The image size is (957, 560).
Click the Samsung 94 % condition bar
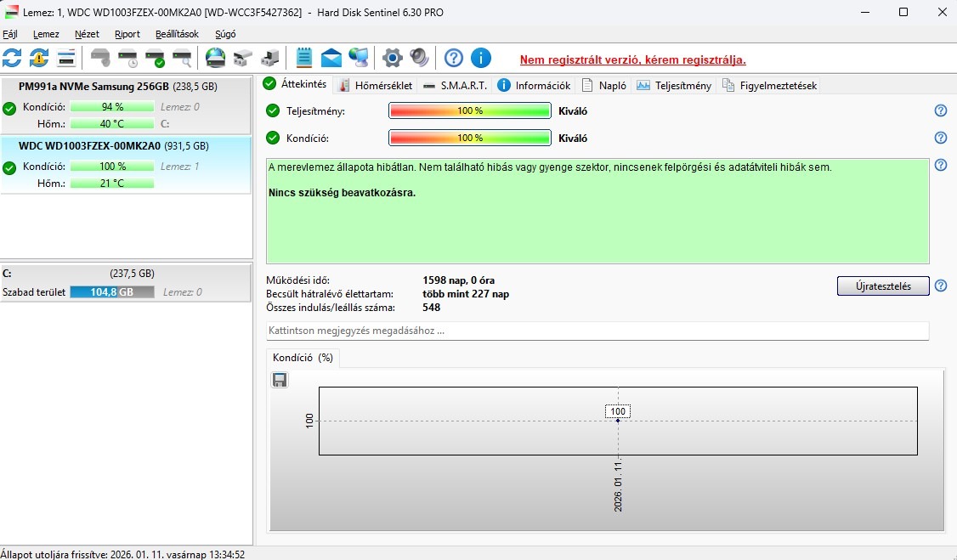click(x=111, y=107)
